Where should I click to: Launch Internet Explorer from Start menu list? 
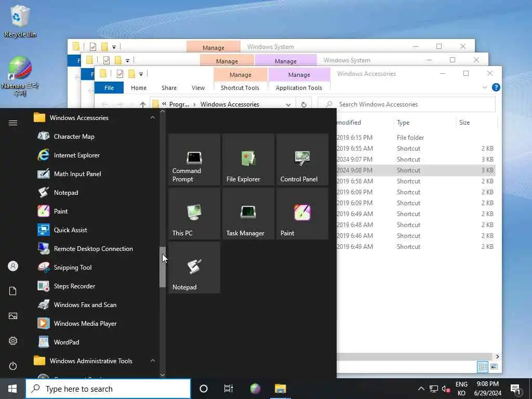(x=77, y=155)
